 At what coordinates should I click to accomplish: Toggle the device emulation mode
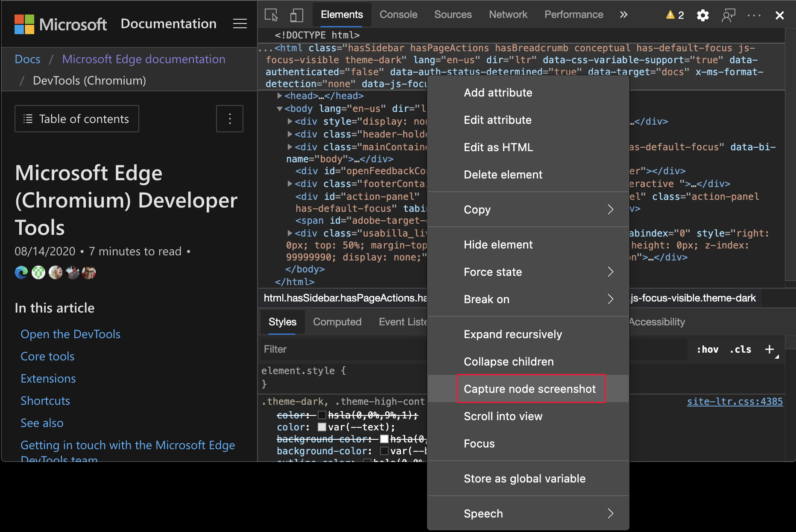[296, 15]
